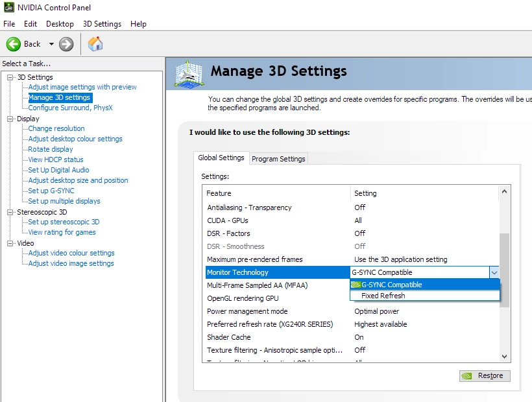532x402 pixels.
Task: Switch to the Global Settings tab
Action: 221,158
